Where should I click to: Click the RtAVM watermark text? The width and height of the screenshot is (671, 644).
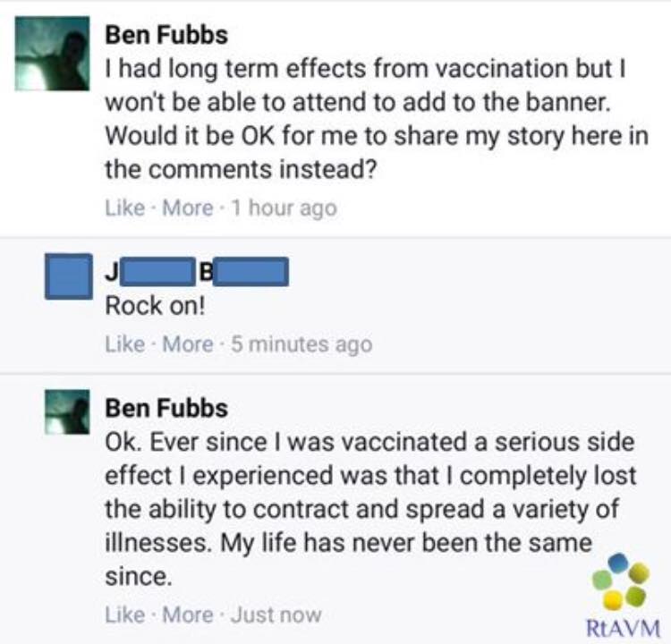(623, 628)
